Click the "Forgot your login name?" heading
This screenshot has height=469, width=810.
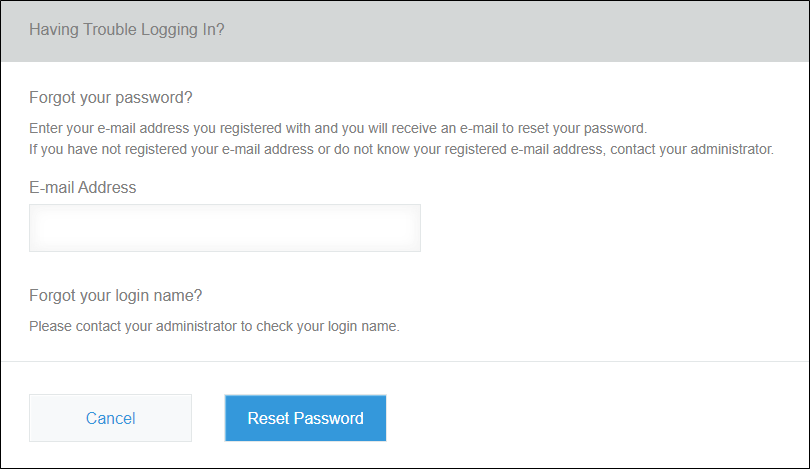click(115, 296)
